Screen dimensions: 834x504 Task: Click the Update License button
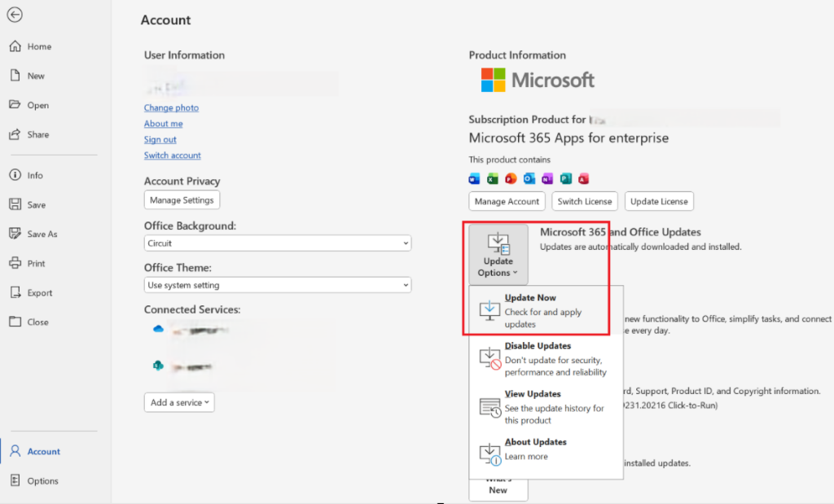coord(659,201)
